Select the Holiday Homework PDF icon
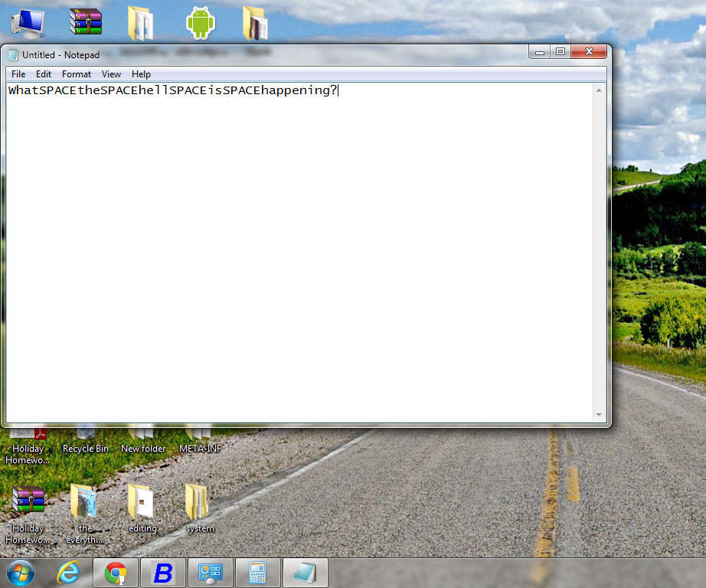 (28, 446)
